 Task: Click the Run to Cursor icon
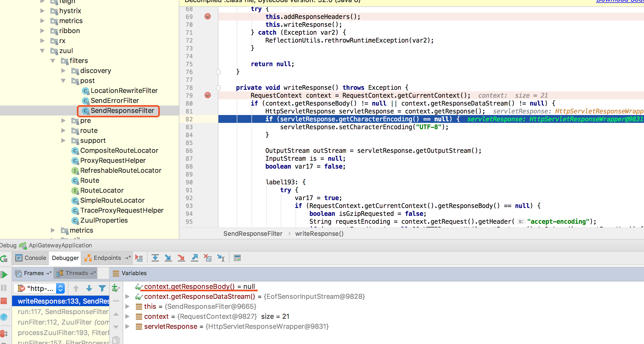point(221,258)
